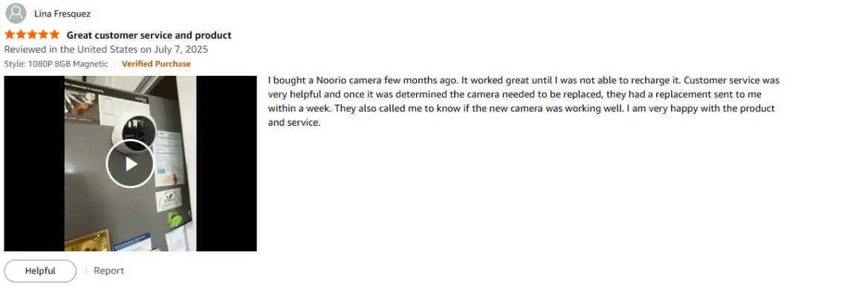The image size is (868, 290).
Task: Play the review video
Action: click(x=130, y=164)
